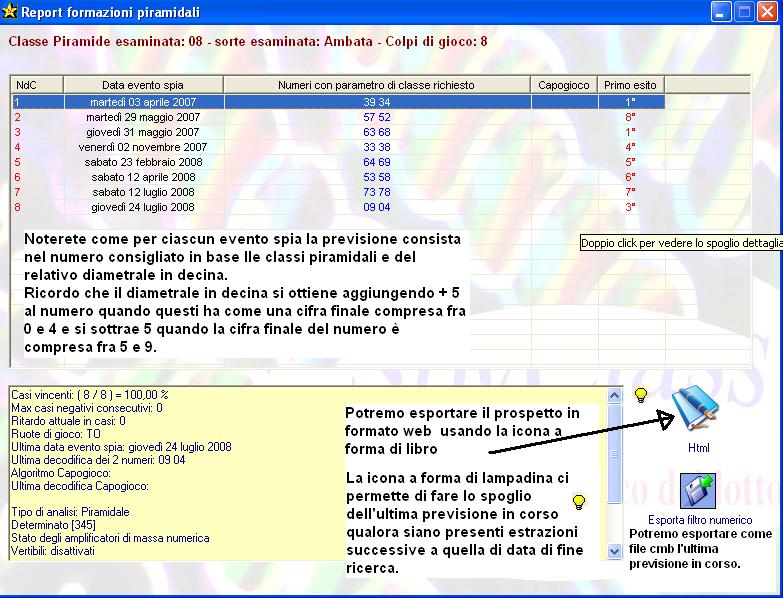Click the star icon in the title bar
783x598 pixels.
(9, 11)
